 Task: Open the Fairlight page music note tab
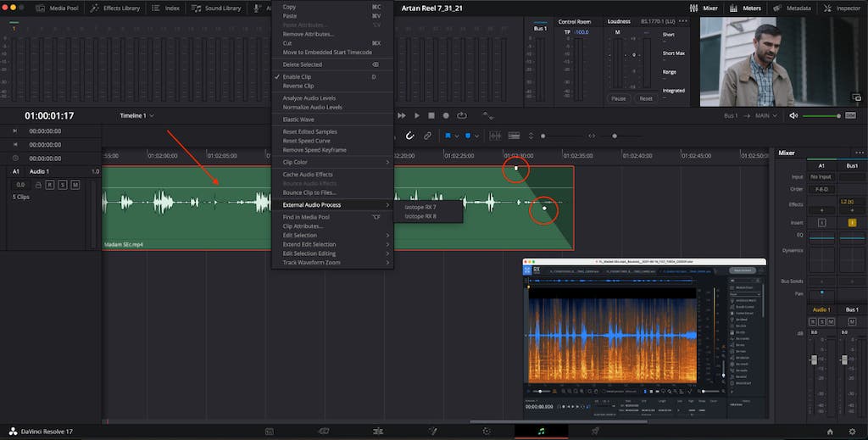541,432
